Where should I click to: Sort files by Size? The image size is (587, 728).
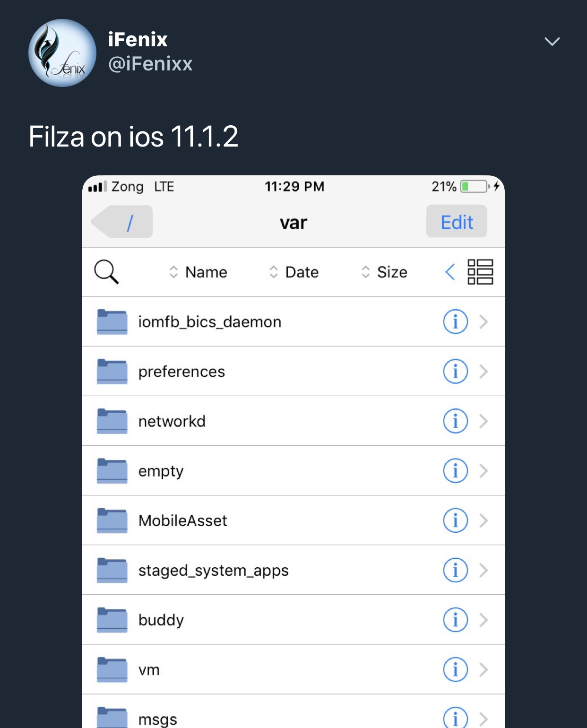coord(384,272)
